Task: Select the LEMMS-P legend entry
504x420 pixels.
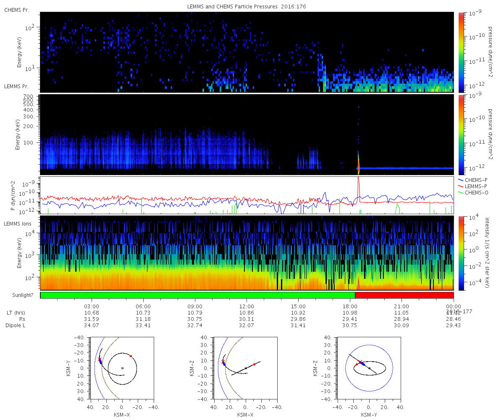Action: 473,186
